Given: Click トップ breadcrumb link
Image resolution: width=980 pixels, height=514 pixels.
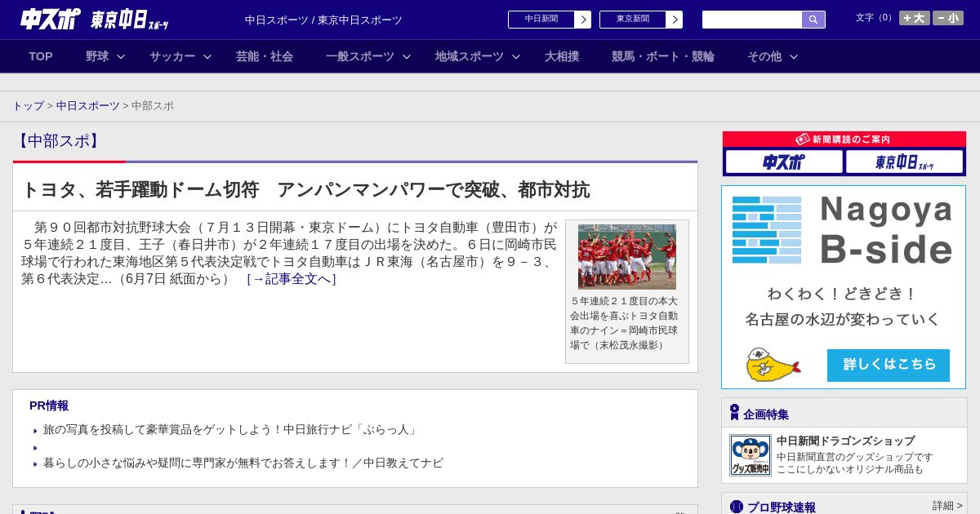Looking at the screenshot, I should tap(29, 106).
